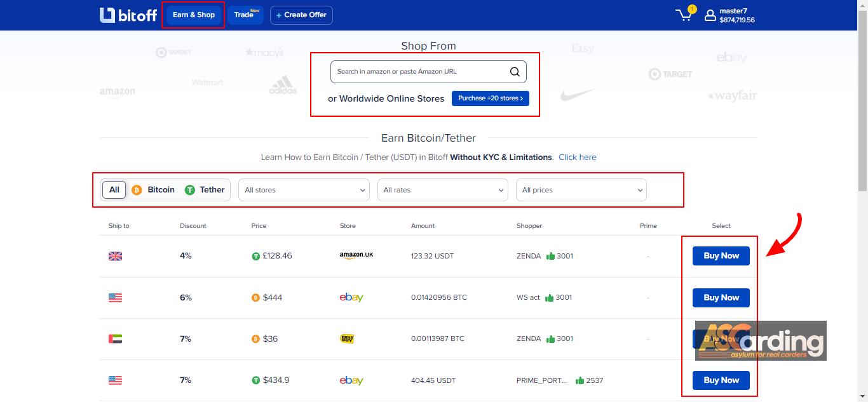Click the faded adidas logo

point(283,85)
